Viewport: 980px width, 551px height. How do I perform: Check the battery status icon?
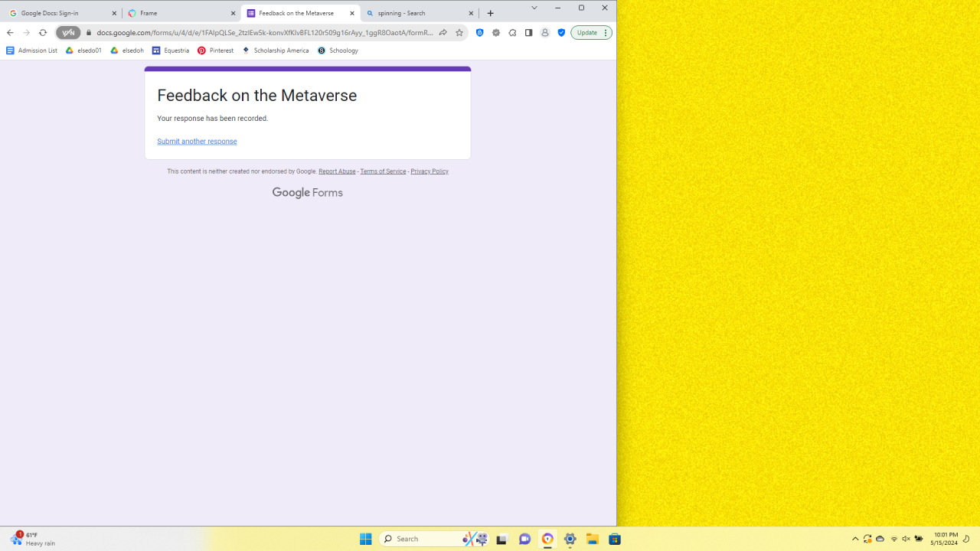(x=919, y=539)
